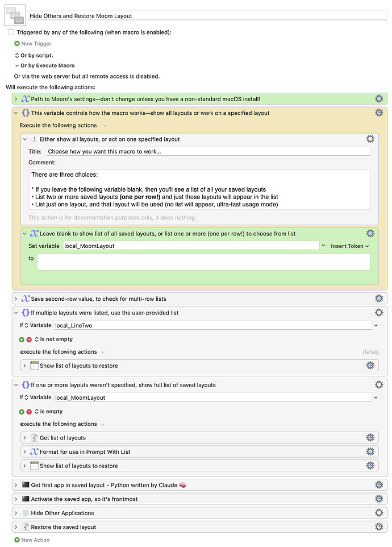Viewport: 392px width, 547px height.
Task: Expand the Or by Execute Macro section
Action: (17, 65)
